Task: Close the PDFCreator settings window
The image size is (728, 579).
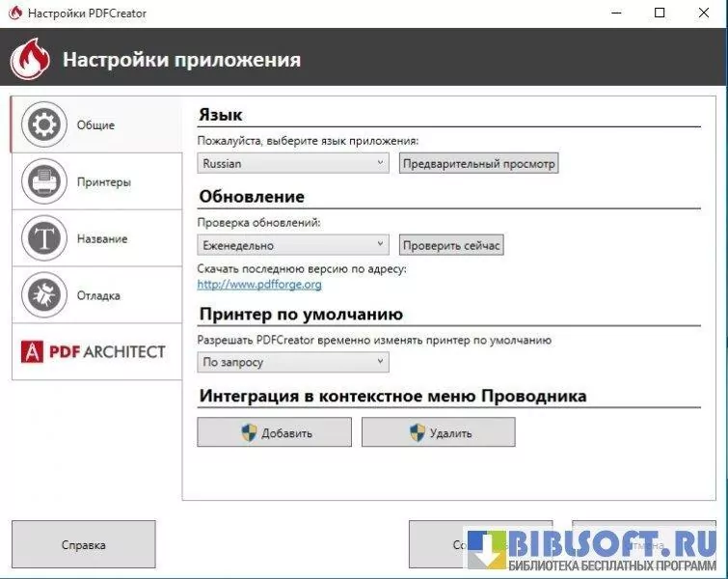Action: [704, 14]
